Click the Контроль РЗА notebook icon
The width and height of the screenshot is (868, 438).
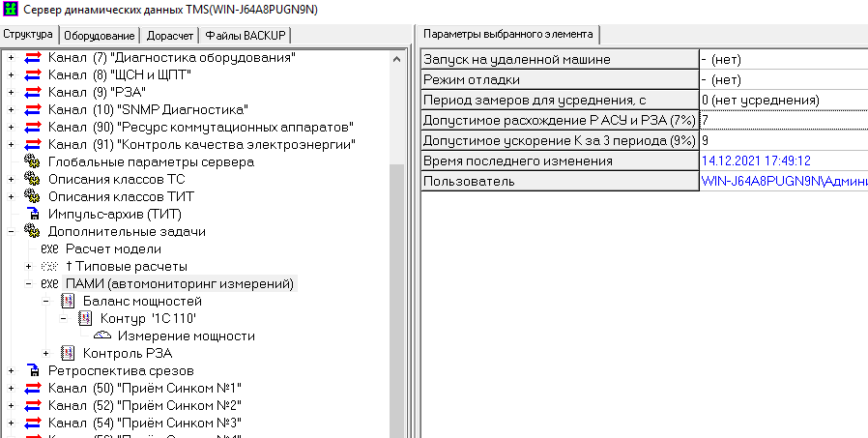coord(68,354)
